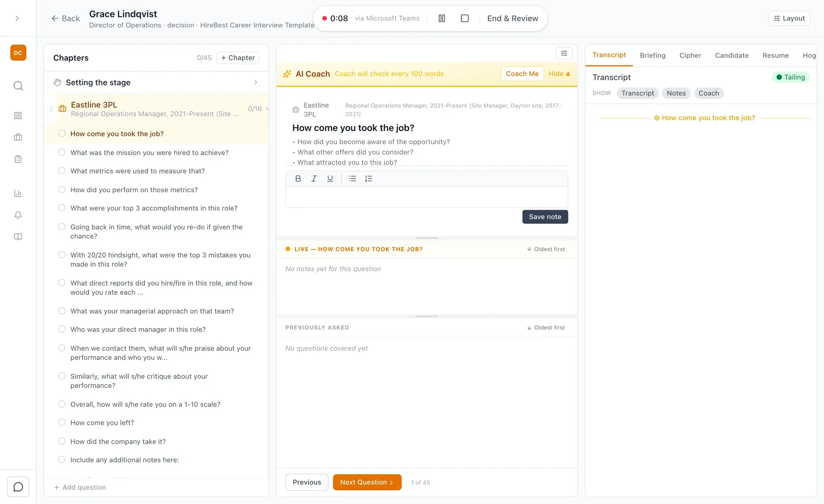Change Previously Asked sort from Oldest first
Viewport: 824px width, 504px height.
(x=546, y=327)
